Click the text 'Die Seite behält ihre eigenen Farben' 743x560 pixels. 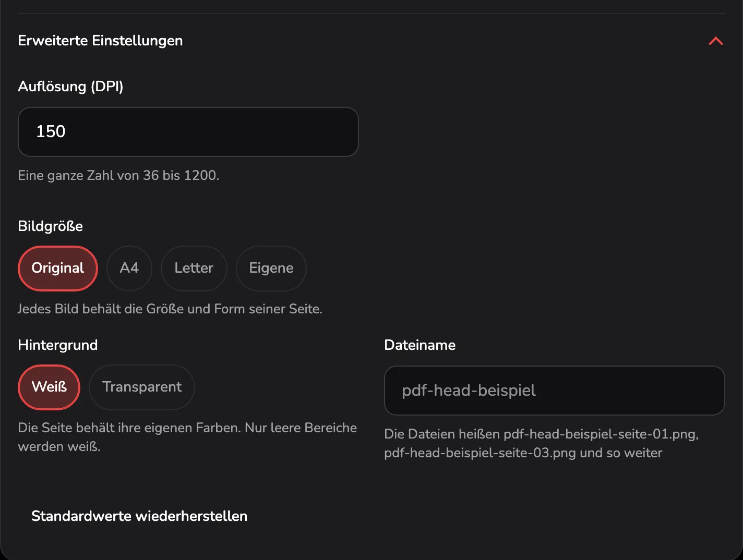tap(129, 428)
